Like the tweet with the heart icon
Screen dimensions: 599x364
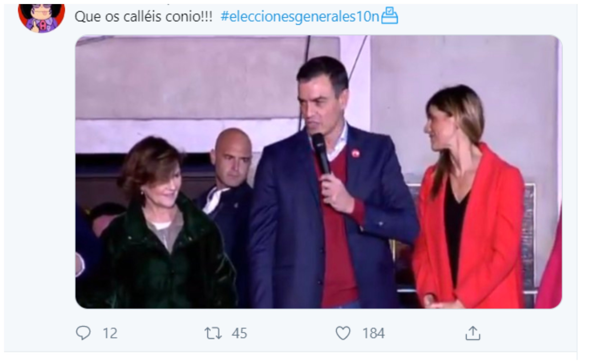[x=343, y=333]
